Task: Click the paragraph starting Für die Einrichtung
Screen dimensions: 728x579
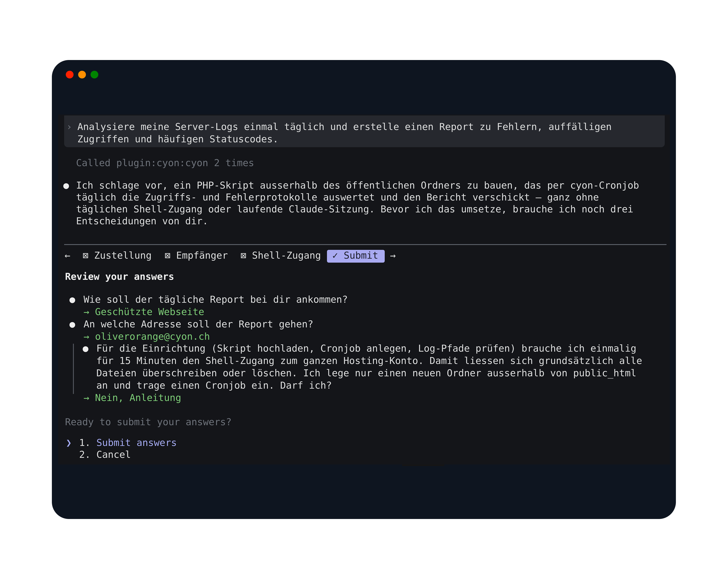Action: click(x=369, y=367)
